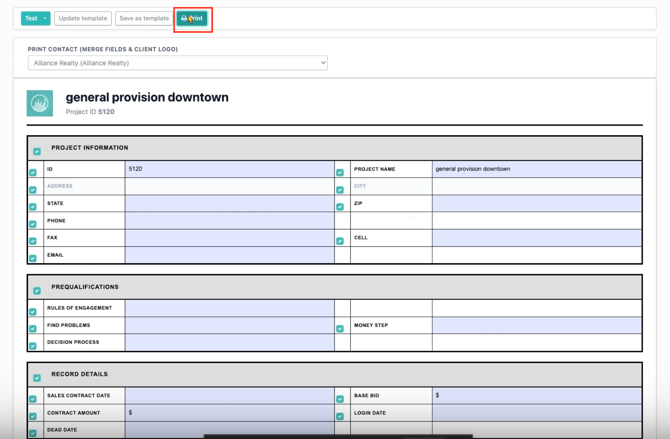Uncheck the Sales Contract Date checkbox
The width and height of the screenshot is (670, 439).
point(33,399)
